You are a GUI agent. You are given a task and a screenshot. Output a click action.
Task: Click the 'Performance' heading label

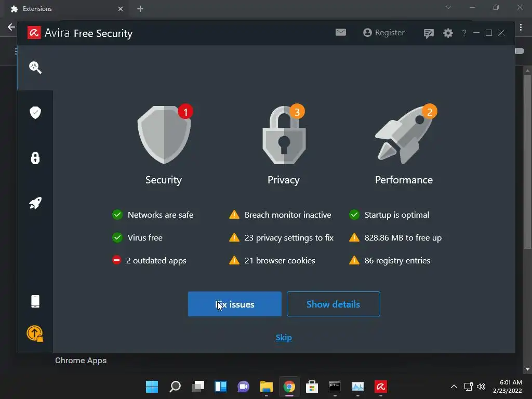point(404,180)
